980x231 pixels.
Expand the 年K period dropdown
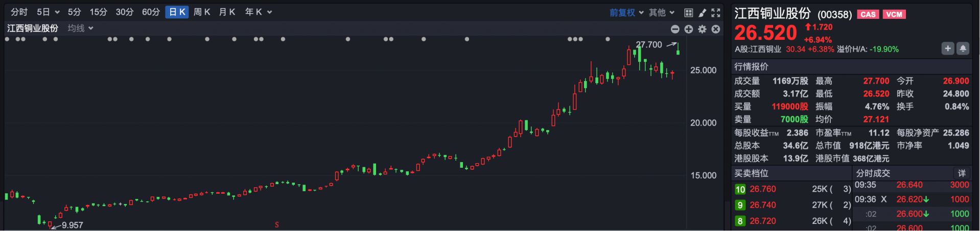pyautogui.click(x=258, y=12)
